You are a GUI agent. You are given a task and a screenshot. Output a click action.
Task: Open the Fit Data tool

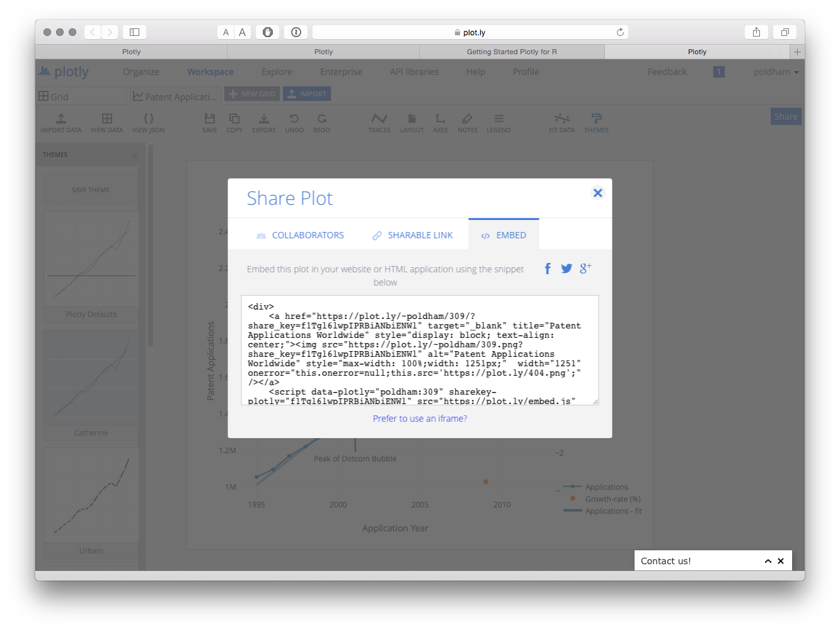pyautogui.click(x=561, y=123)
